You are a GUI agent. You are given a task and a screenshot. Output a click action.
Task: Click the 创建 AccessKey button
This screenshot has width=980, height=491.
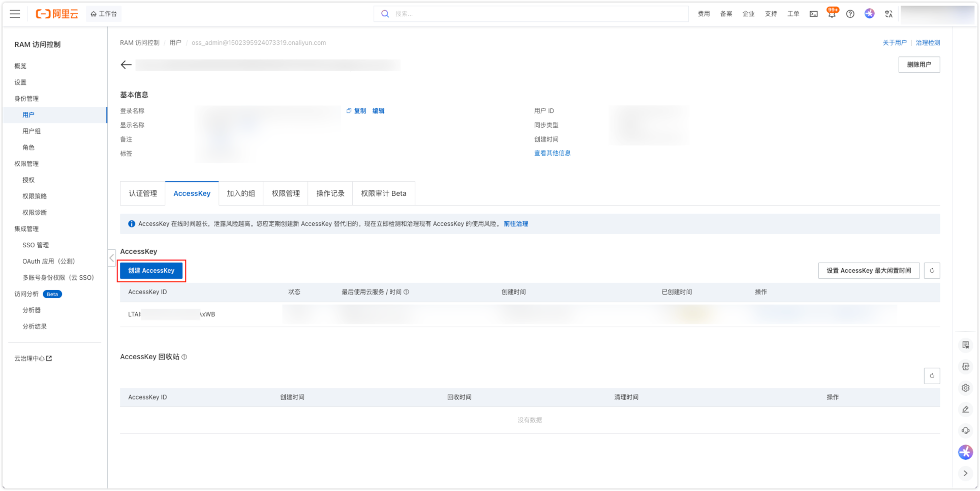tap(151, 271)
